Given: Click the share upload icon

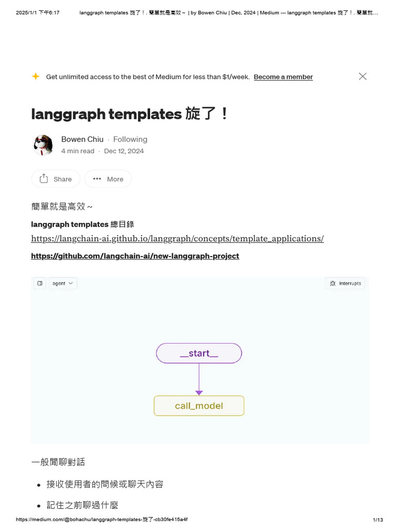Looking at the screenshot, I should (44, 179).
